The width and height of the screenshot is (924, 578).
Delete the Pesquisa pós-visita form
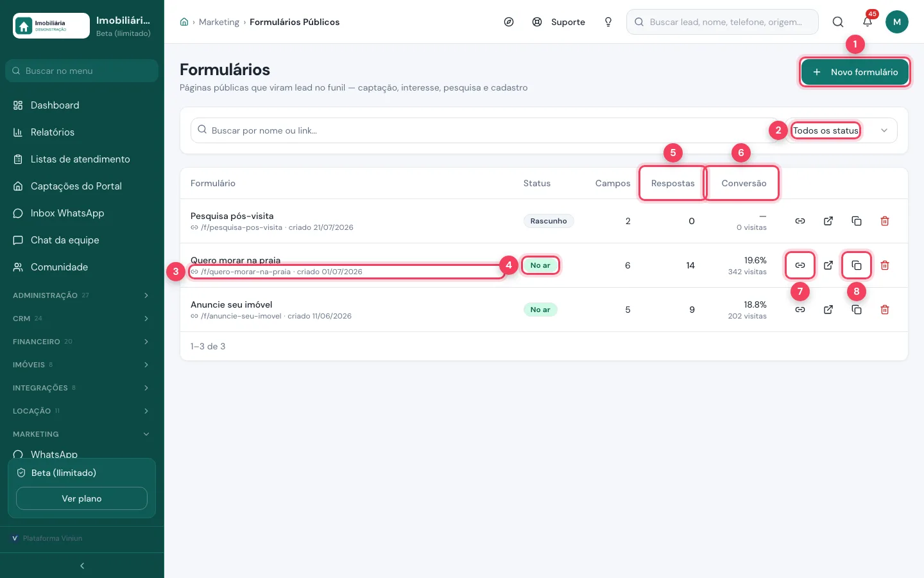click(x=885, y=221)
